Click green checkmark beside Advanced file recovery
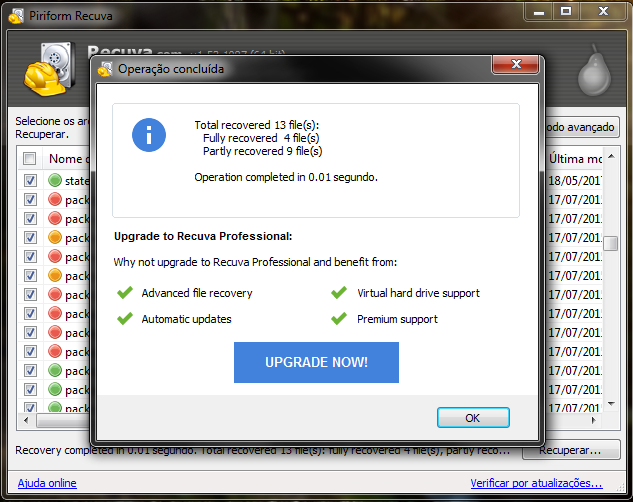 pyautogui.click(x=125, y=292)
